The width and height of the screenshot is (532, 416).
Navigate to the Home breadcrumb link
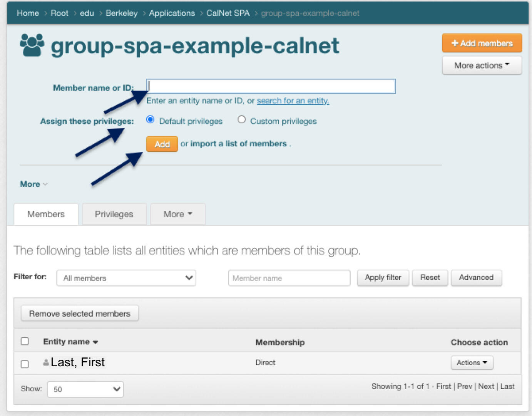[x=28, y=13]
